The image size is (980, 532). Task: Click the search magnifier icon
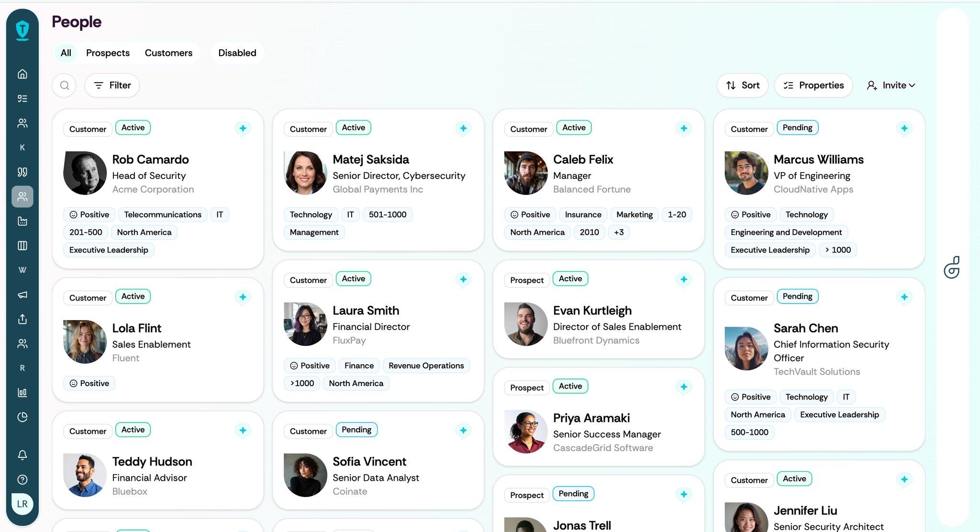(x=65, y=85)
